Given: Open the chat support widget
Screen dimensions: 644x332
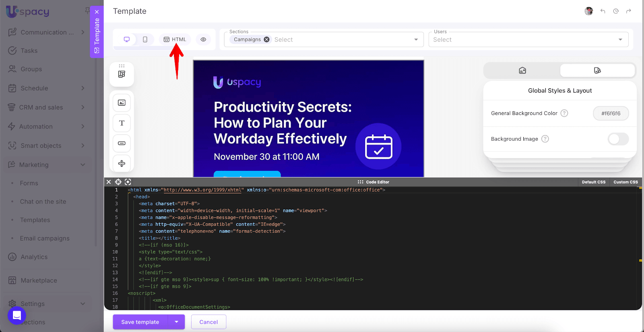Looking at the screenshot, I should (17, 315).
